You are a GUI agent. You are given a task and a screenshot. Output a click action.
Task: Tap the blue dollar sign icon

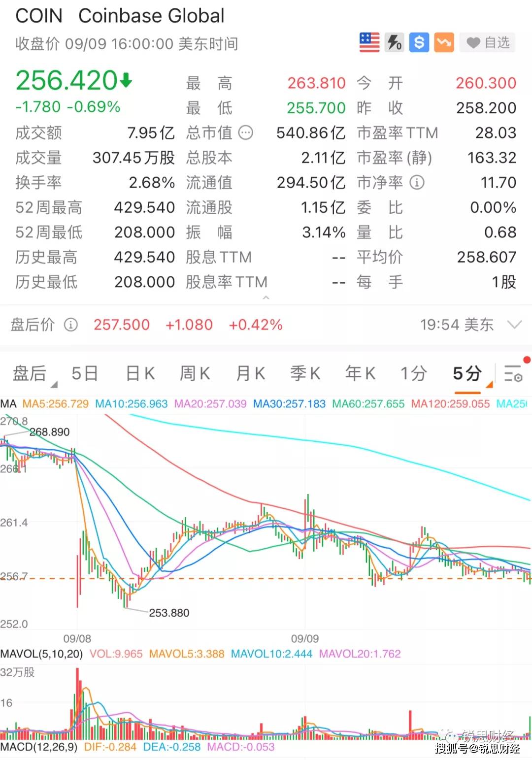pyautogui.click(x=419, y=42)
